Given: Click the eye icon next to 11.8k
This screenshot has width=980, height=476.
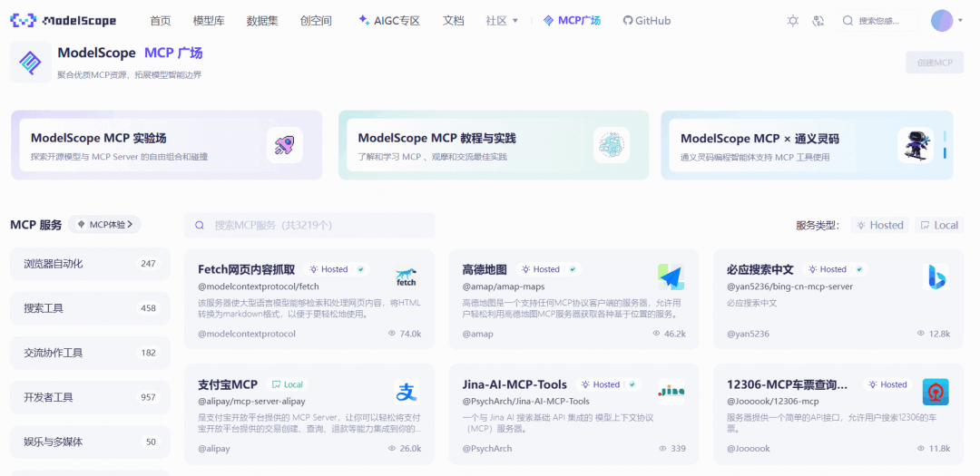Looking at the screenshot, I should coord(921,449).
